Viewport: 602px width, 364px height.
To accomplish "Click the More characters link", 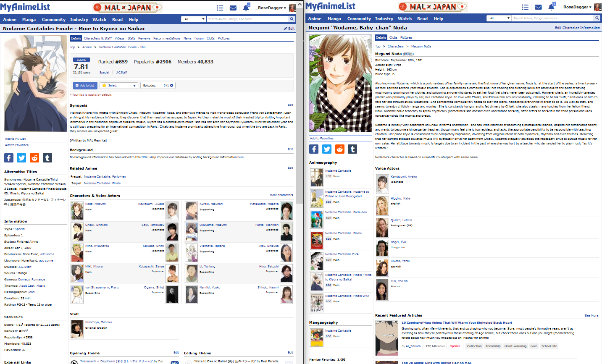I will coord(281,195).
